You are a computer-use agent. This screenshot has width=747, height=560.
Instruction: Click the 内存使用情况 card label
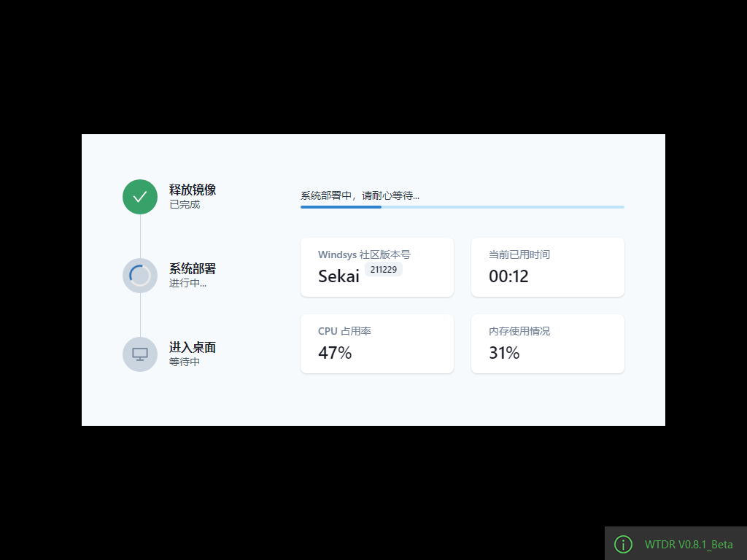tap(519, 331)
